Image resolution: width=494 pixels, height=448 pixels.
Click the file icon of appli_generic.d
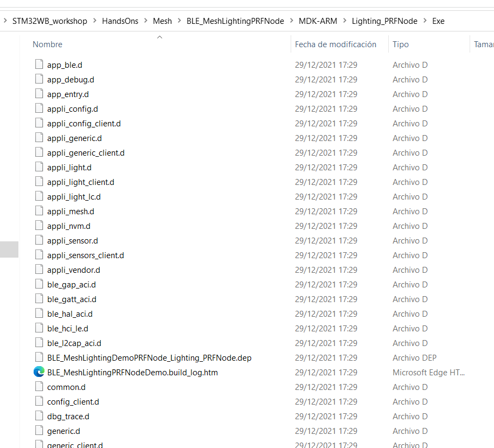click(39, 138)
